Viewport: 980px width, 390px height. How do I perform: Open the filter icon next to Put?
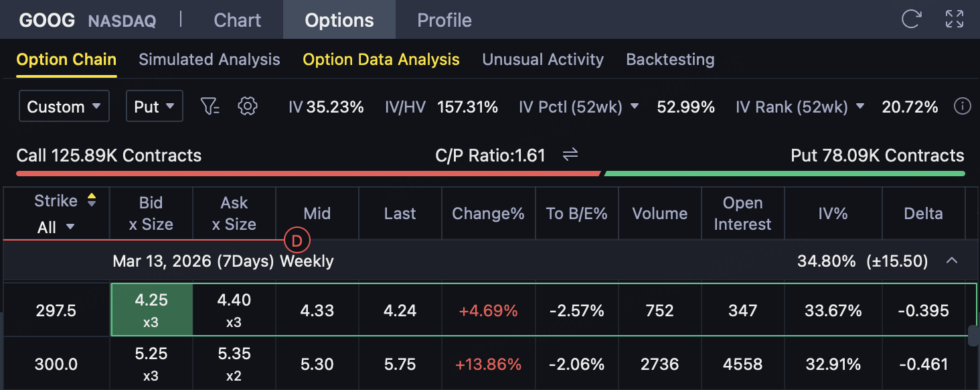pos(210,107)
